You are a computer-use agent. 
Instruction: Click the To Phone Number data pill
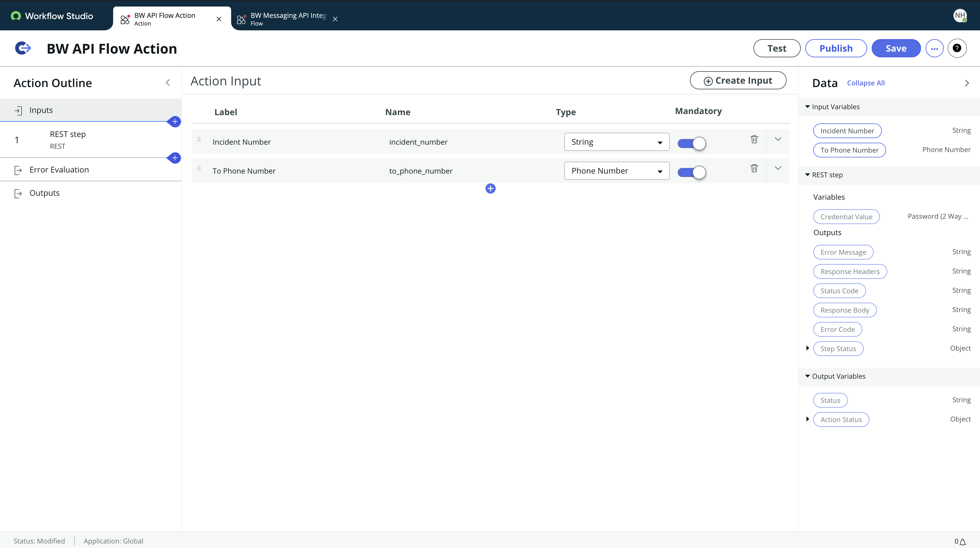850,150
